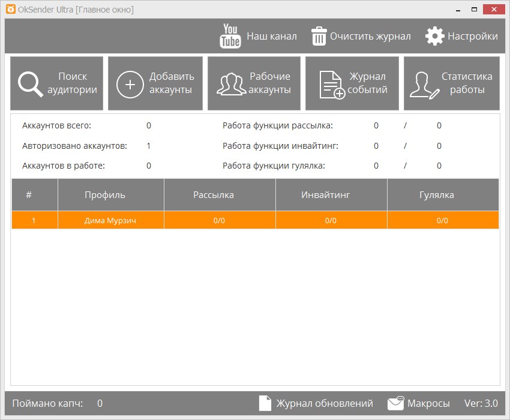Click the gear icon for Настройки
This screenshot has width=510, height=420.
click(434, 36)
